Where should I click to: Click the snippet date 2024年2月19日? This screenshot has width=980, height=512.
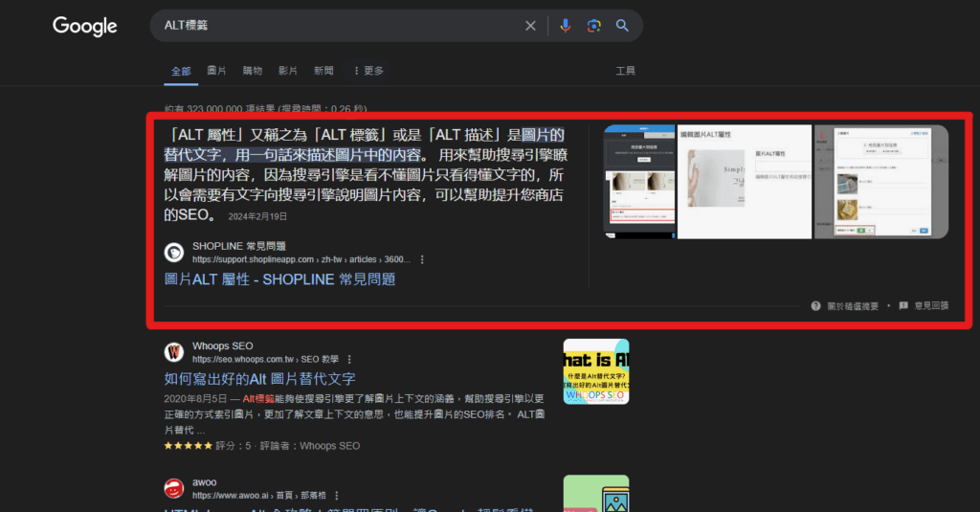pyautogui.click(x=257, y=216)
